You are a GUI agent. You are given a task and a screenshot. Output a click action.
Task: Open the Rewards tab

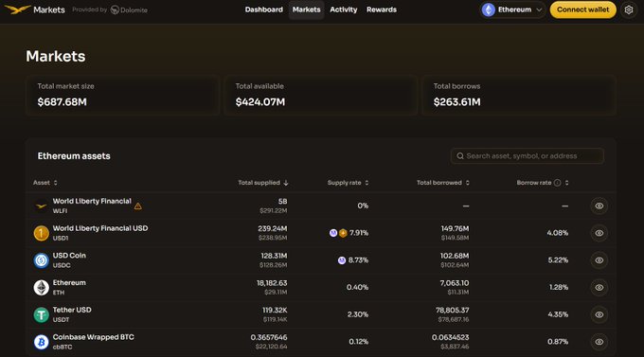[x=382, y=9]
